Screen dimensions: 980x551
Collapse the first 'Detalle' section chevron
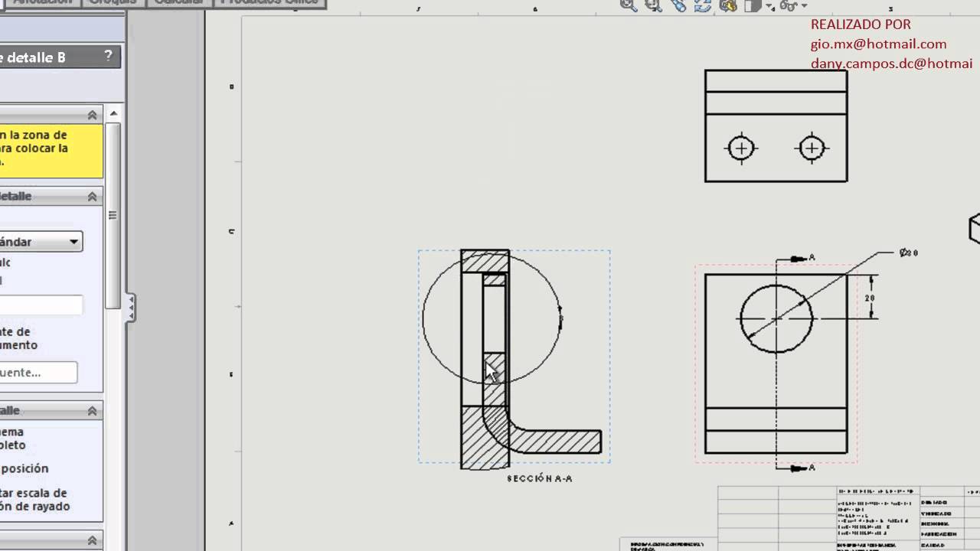click(93, 197)
